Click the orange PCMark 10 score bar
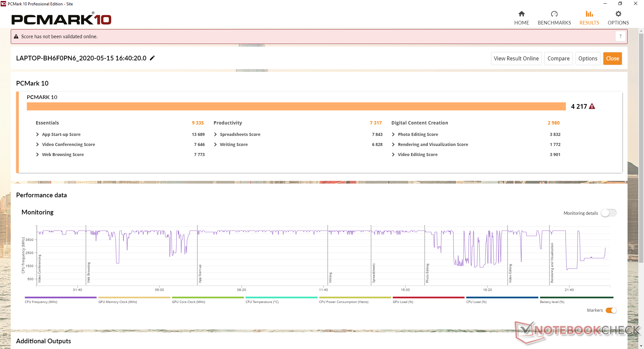The height and width of the screenshot is (349, 644). (296, 106)
